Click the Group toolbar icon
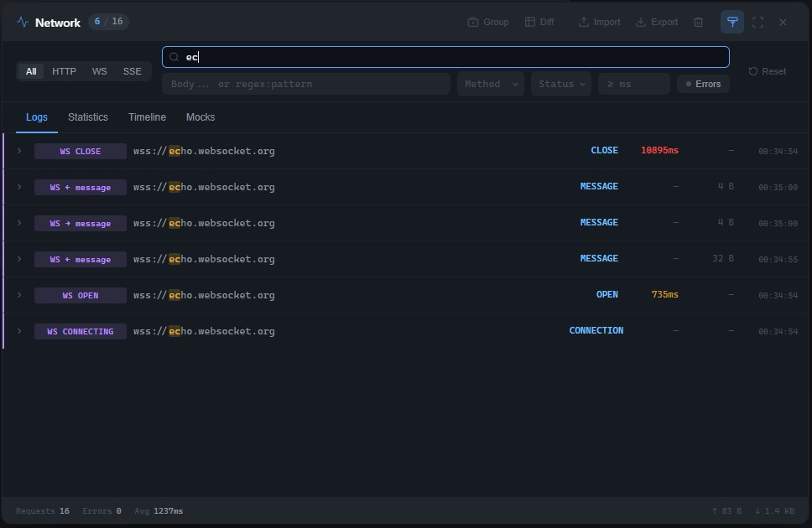 tap(473, 23)
